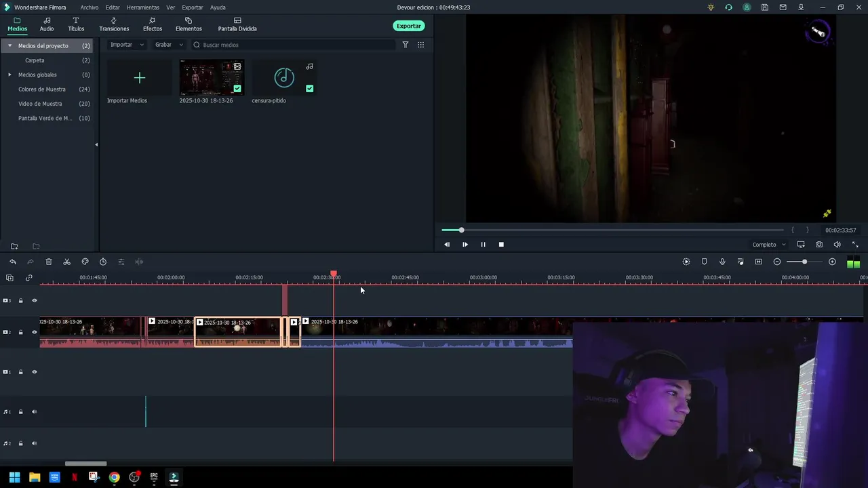868x488 pixels.
Task: Click the add track manager icon
Action: [9, 278]
